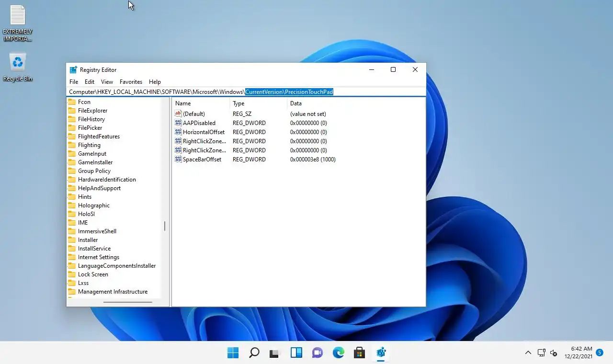This screenshot has width=613, height=364.
Task: Open the Lxss key
Action: 83,283
